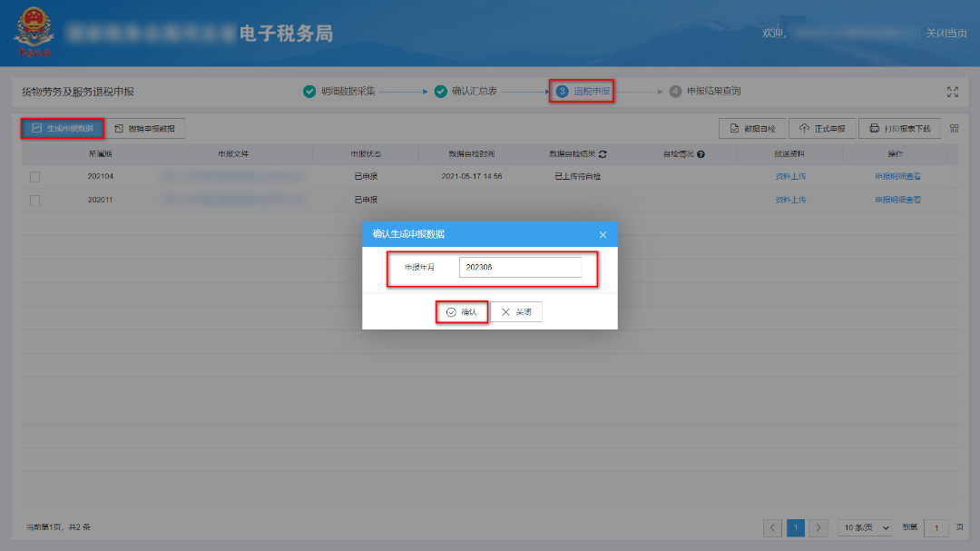
Task: Click the 2021-05-17 14:56 timestamp cell
Action: 471,176
